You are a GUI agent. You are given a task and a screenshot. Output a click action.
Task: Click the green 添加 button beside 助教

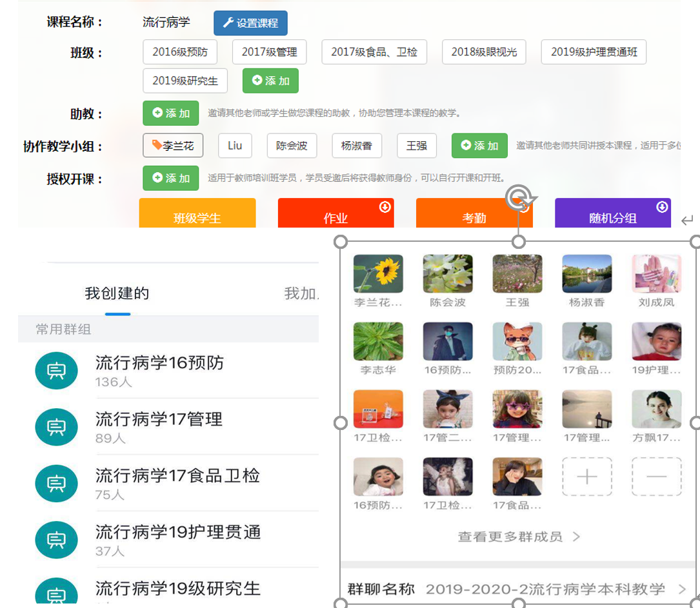pyautogui.click(x=170, y=113)
